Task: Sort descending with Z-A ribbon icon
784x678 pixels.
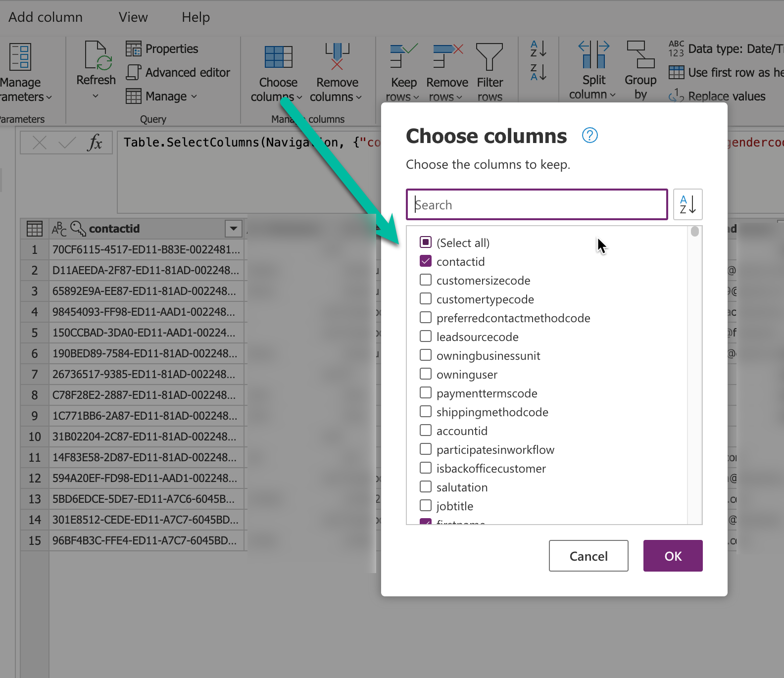Action: [x=538, y=72]
